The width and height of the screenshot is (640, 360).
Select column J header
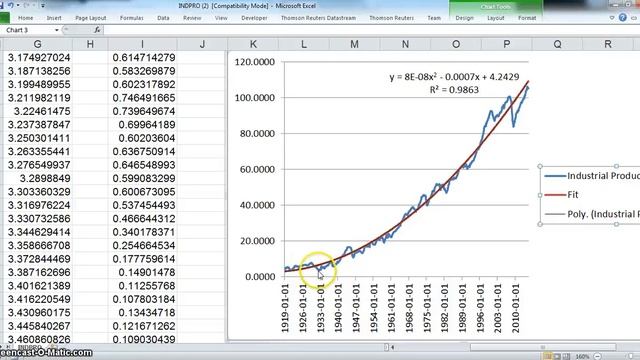coord(202,44)
